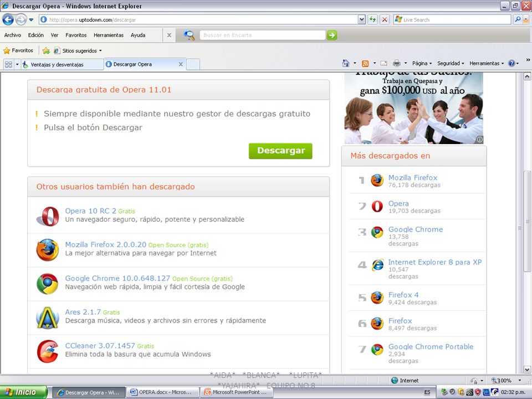Open the Google Chrome 10.0.648.127 link
This screenshot has height=399, width=532.
click(x=117, y=278)
